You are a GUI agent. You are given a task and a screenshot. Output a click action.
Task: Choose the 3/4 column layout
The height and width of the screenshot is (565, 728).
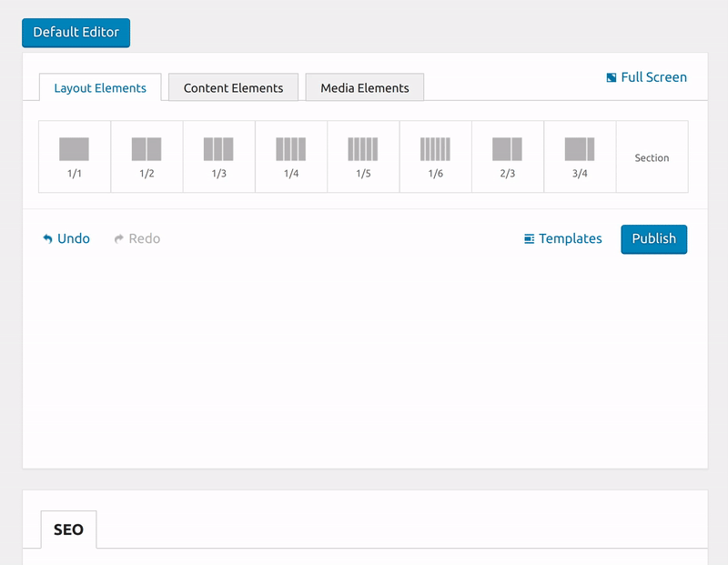pos(580,156)
